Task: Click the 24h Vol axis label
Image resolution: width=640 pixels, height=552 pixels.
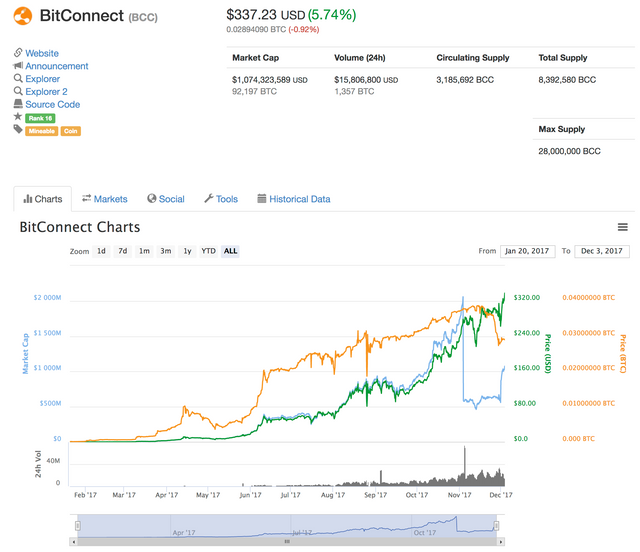Action: click(x=38, y=464)
